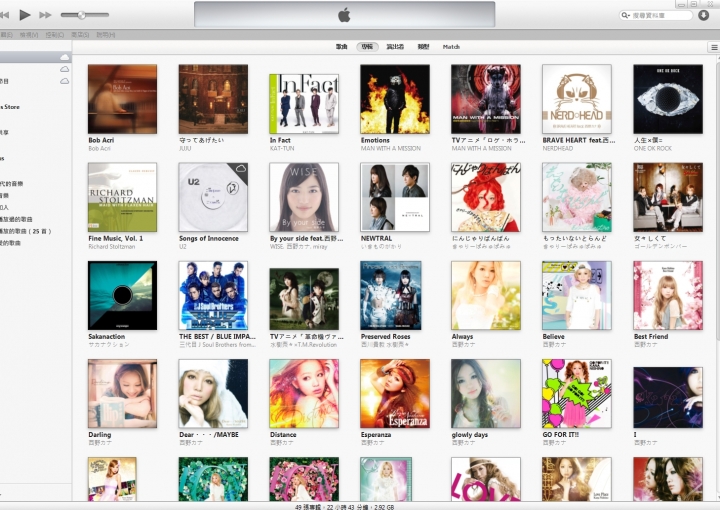Screen dimensions: 720x510
Task: Open the NEWTRAL album cover
Action: (395, 197)
